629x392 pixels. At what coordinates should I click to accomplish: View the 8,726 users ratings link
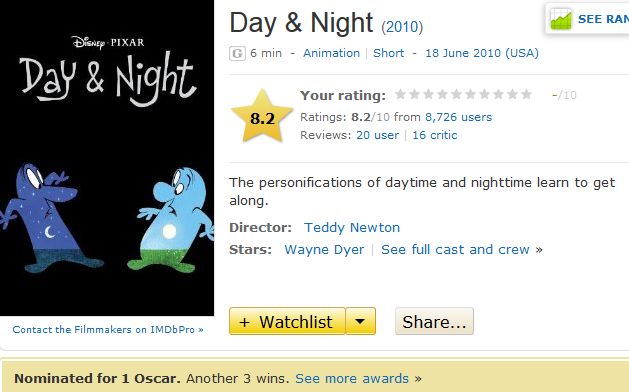[x=459, y=117]
